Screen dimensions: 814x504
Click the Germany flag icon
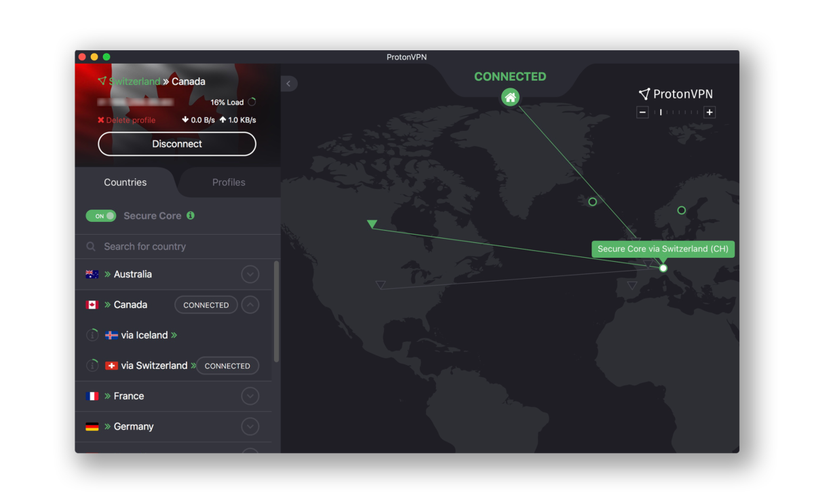tap(92, 427)
